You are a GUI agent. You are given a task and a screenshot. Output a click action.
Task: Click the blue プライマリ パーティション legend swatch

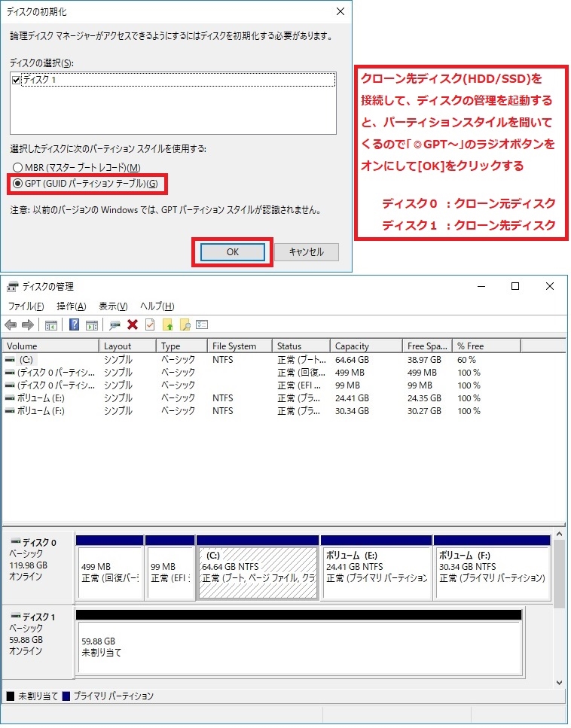tap(66, 696)
